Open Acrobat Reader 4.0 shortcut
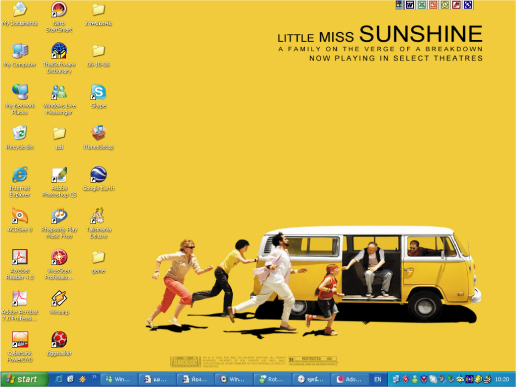 [x=20, y=264]
